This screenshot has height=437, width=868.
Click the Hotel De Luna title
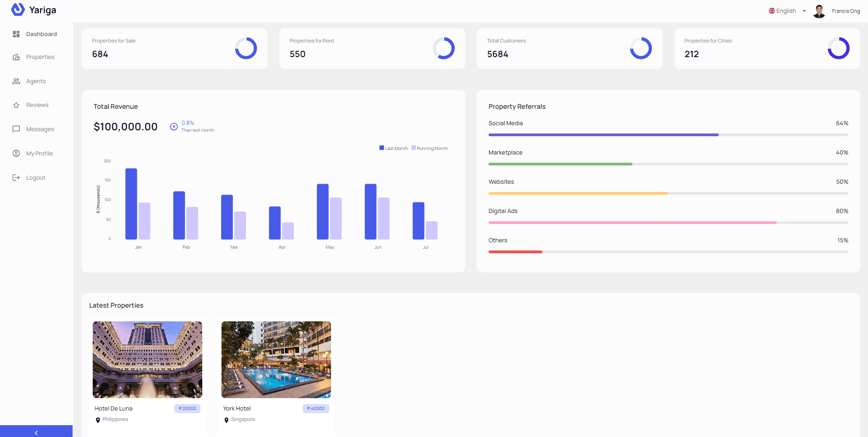point(114,409)
